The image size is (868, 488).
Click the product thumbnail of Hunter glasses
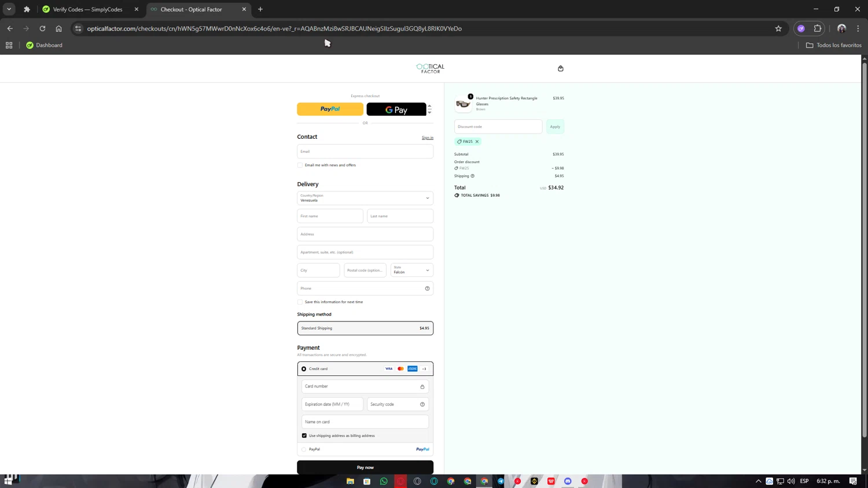point(463,103)
